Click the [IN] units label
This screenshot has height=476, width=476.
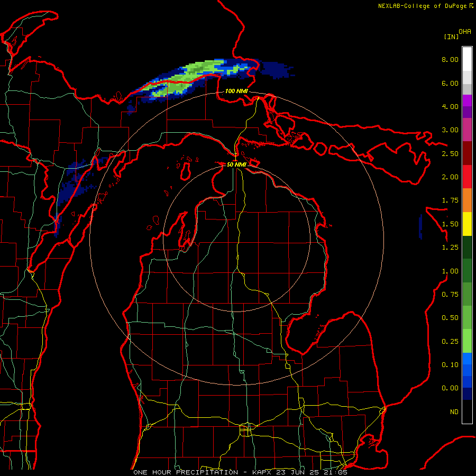pos(451,36)
